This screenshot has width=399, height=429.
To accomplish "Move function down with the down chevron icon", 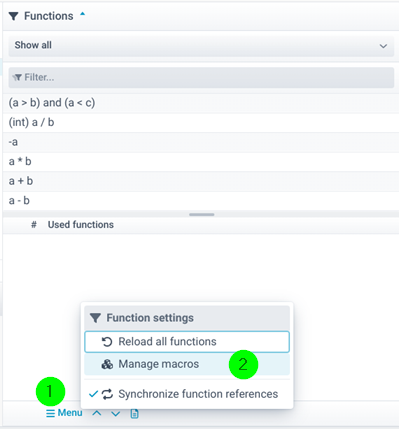I will tap(115, 414).
